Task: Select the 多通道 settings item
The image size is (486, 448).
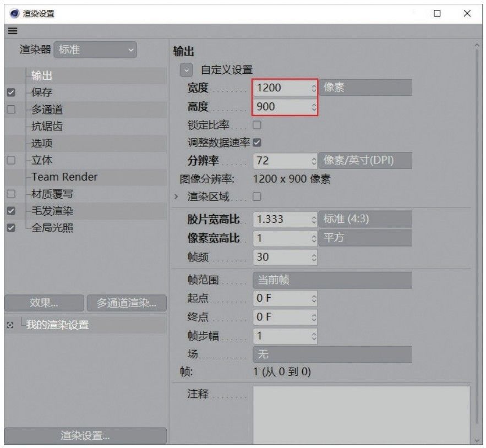Action: 47,109
